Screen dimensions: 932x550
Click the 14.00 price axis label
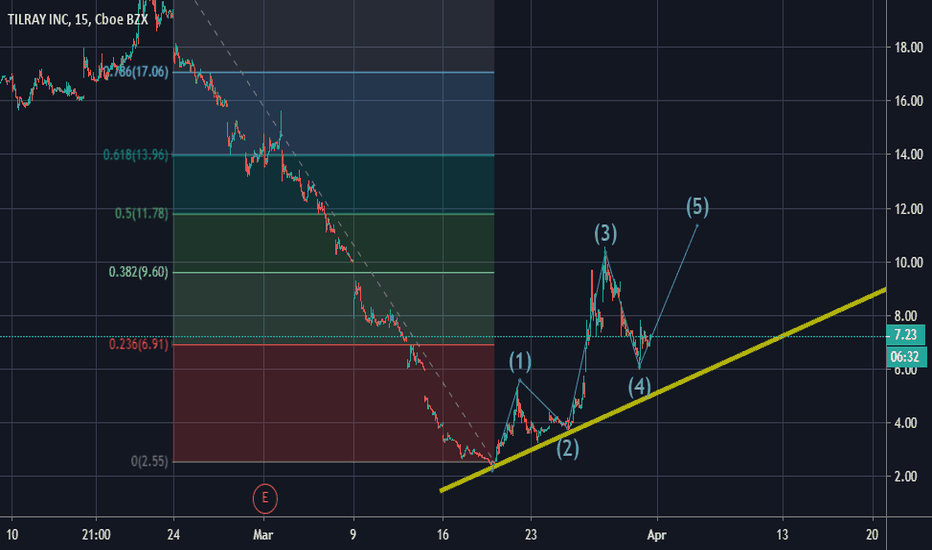coord(909,155)
